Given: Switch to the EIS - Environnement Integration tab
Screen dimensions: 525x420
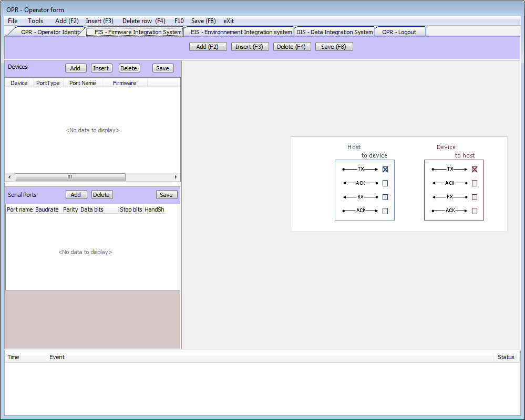Looking at the screenshot, I should pyautogui.click(x=241, y=32).
